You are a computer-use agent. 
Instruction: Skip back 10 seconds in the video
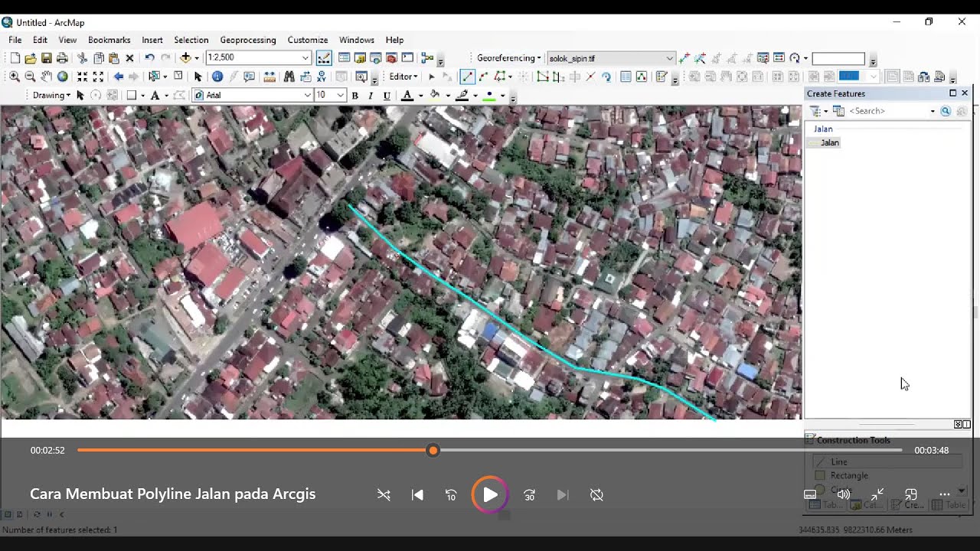pos(451,495)
